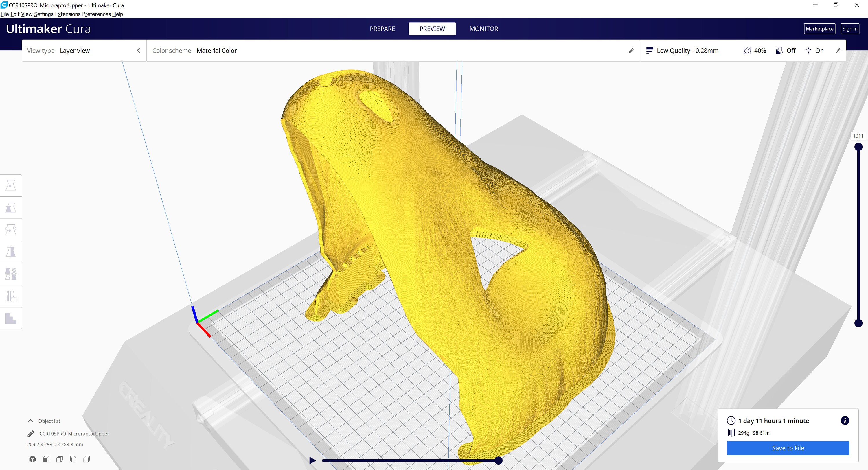Open the Extensions menu
The width and height of the screenshot is (868, 470).
68,14
